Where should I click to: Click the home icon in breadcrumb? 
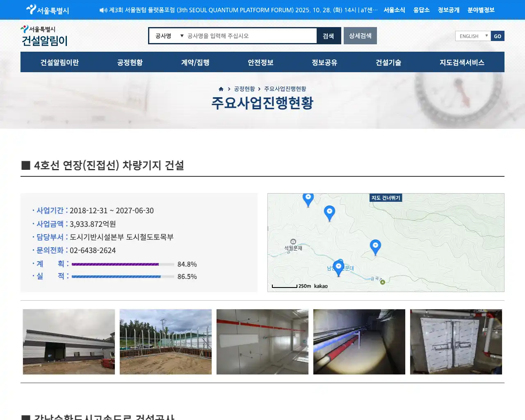click(221, 89)
